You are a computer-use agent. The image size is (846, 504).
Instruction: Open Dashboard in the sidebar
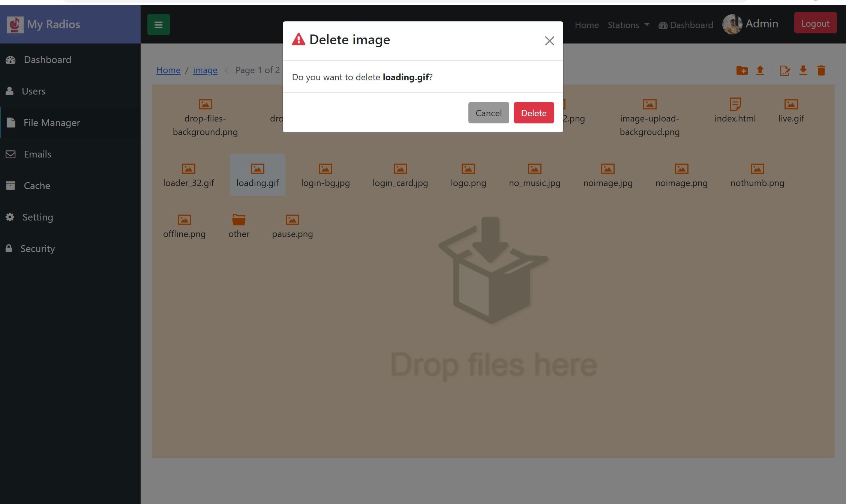[70, 60]
